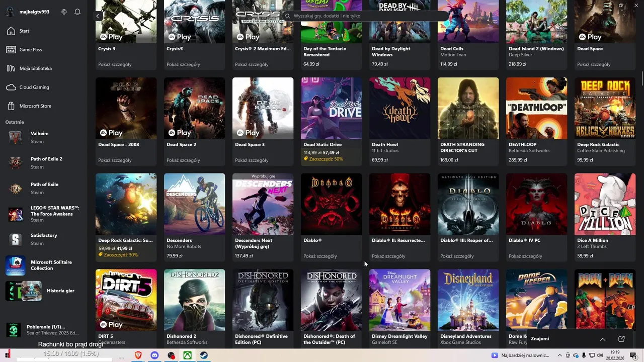The image size is (644, 362).
Task: Switch to Cloud Gaming
Action: pyautogui.click(x=43, y=87)
